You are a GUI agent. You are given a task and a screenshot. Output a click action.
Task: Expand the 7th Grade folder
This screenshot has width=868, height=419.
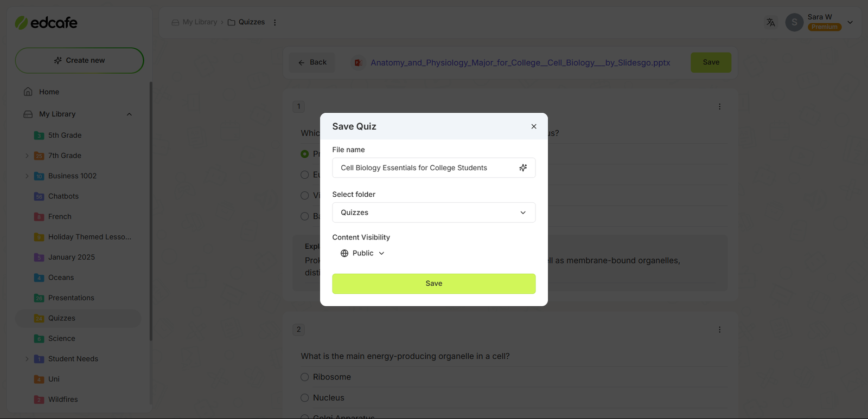coord(27,156)
